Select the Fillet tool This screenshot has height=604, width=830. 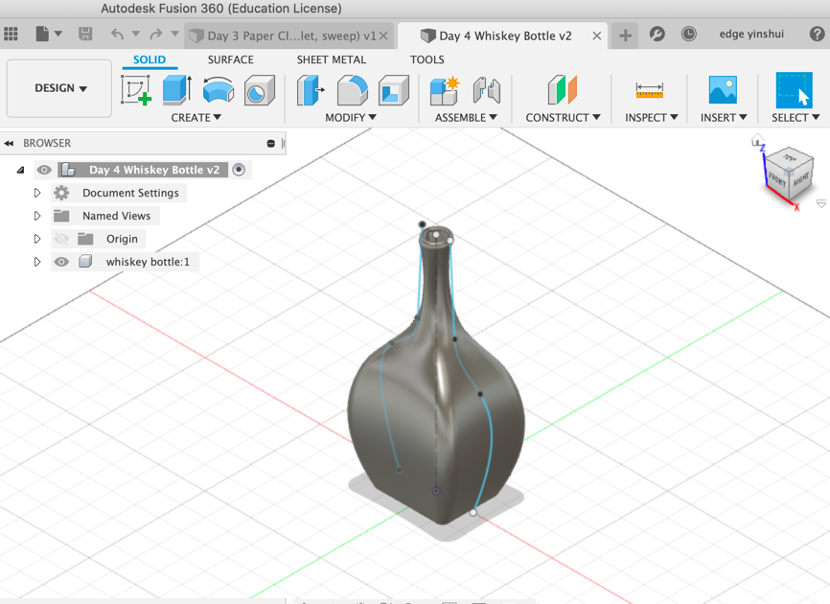tap(352, 90)
